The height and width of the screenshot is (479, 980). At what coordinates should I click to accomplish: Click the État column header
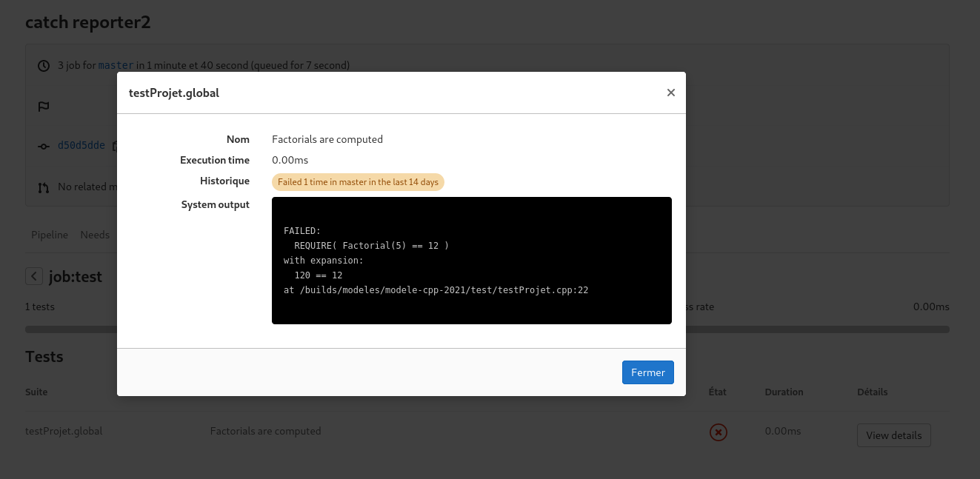tap(718, 392)
